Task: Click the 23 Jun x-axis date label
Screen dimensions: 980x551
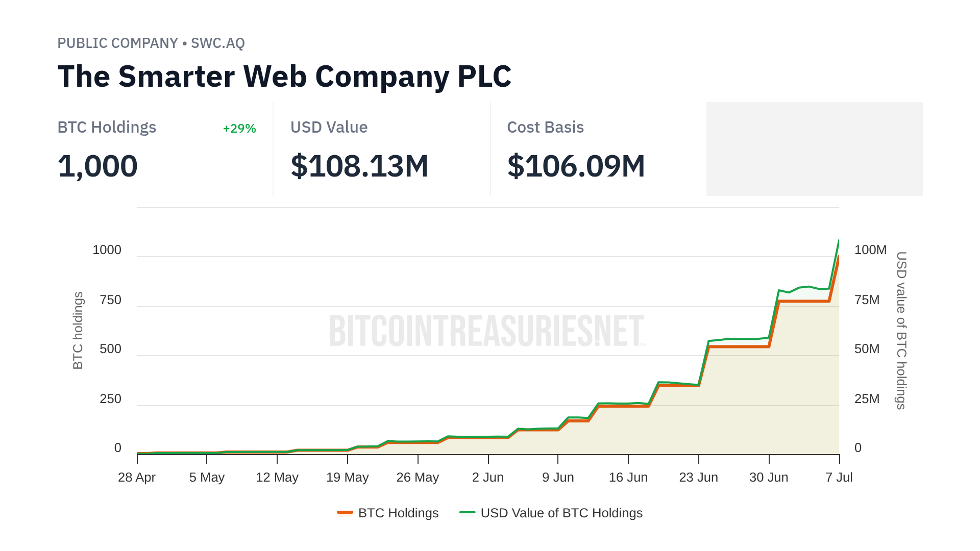Action: (x=698, y=478)
